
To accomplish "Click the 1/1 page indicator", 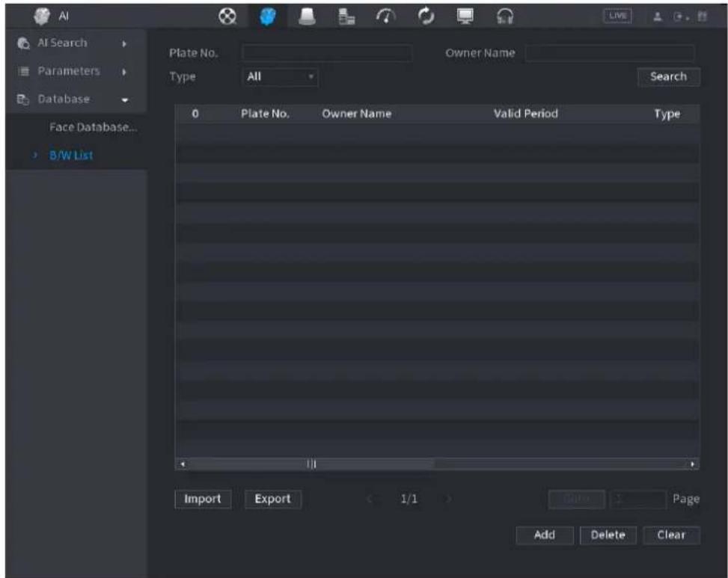I will pos(409,499).
